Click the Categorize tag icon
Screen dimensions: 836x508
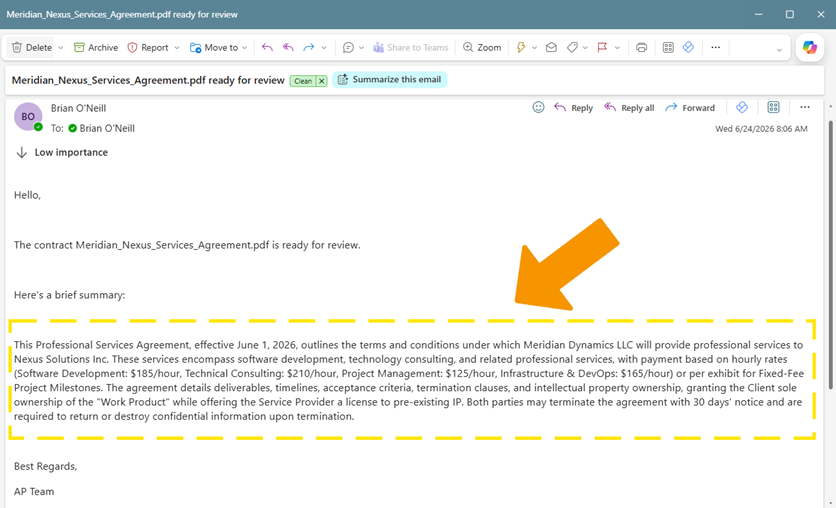(x=572, y=47)
